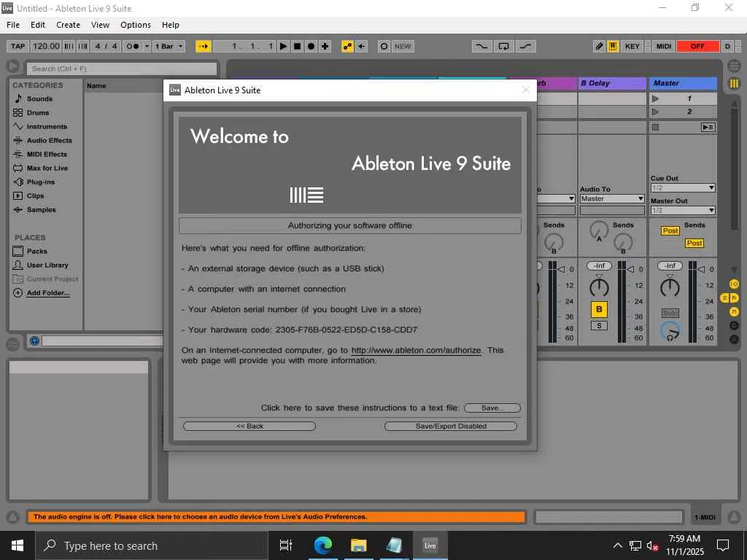Toggle the I-O section button
Viewport: 747px width, 560px height.
click(x=734, y=284)
